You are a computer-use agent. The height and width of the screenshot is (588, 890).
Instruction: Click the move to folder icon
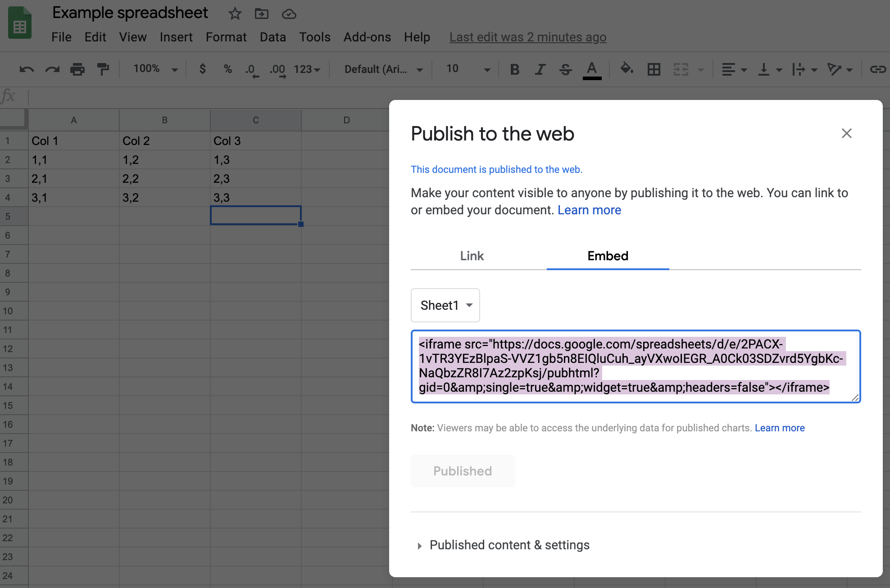(x=261, y=14)
